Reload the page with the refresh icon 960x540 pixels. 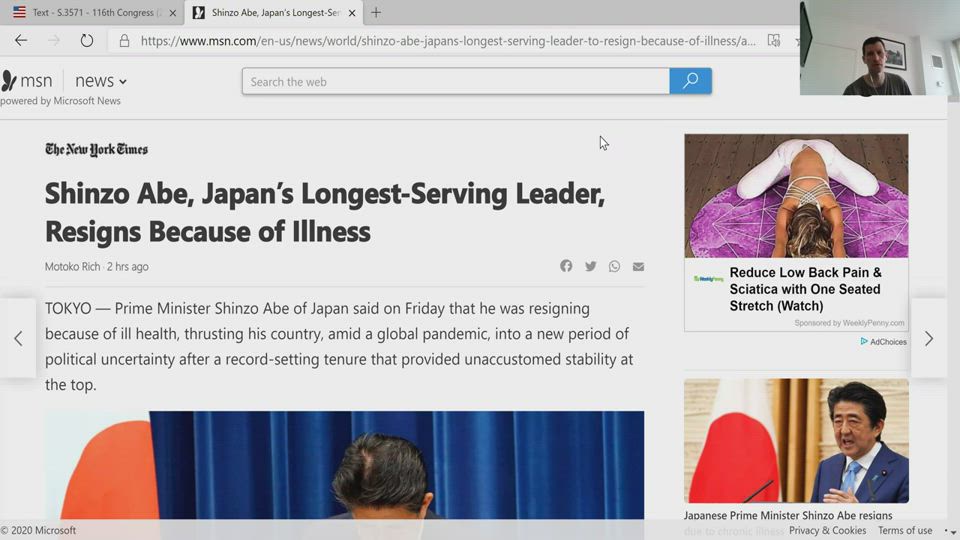tap(87, 41)
